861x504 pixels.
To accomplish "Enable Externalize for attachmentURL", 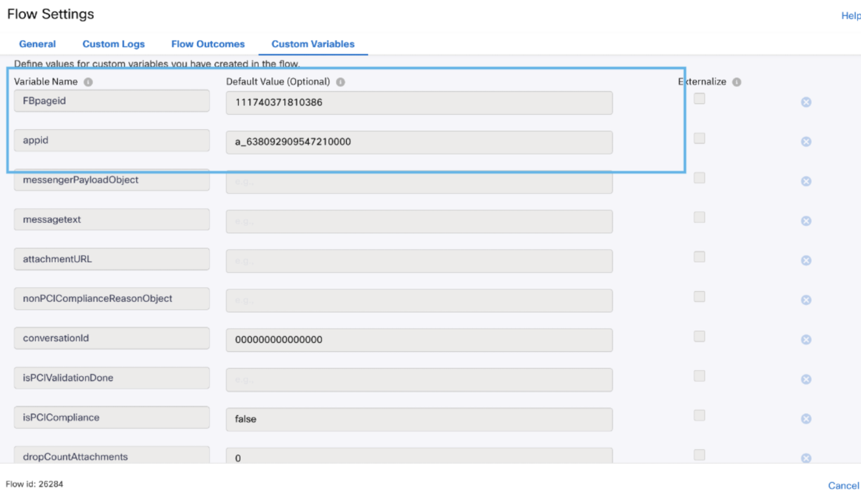I will pyautogui.click(x=699, y=257).
